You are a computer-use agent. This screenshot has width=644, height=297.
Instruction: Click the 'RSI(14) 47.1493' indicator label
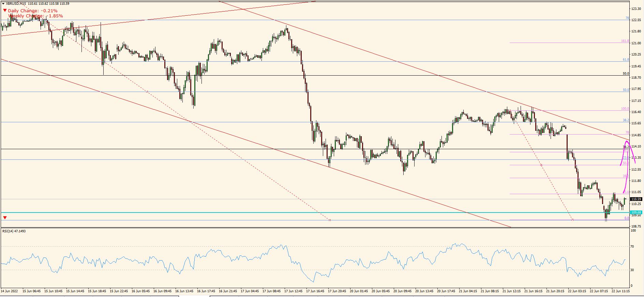click(14, 231)
